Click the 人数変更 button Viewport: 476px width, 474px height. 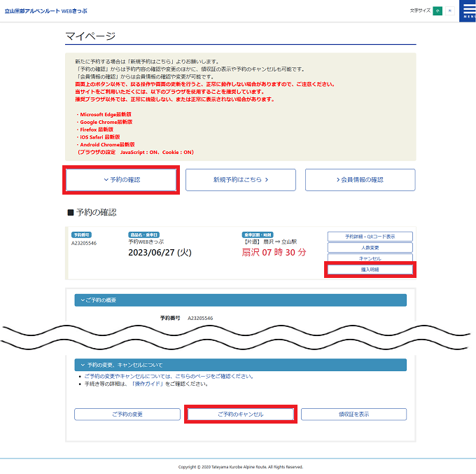[370, 247]
